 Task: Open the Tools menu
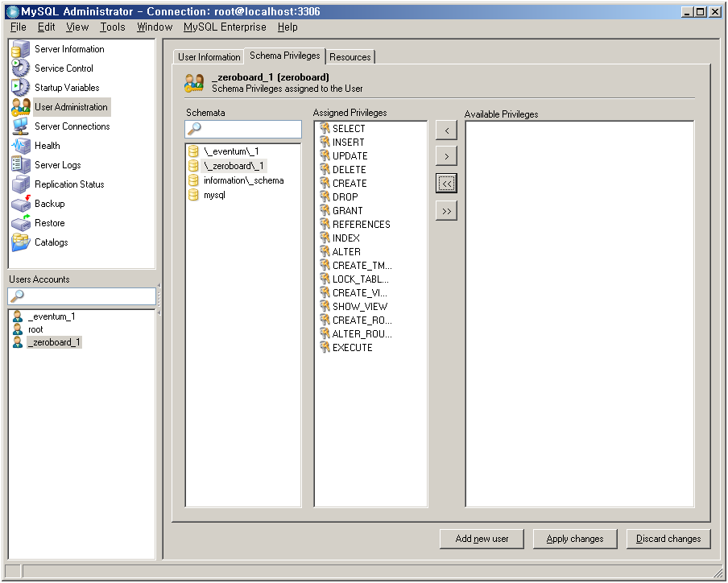(113, 27)
